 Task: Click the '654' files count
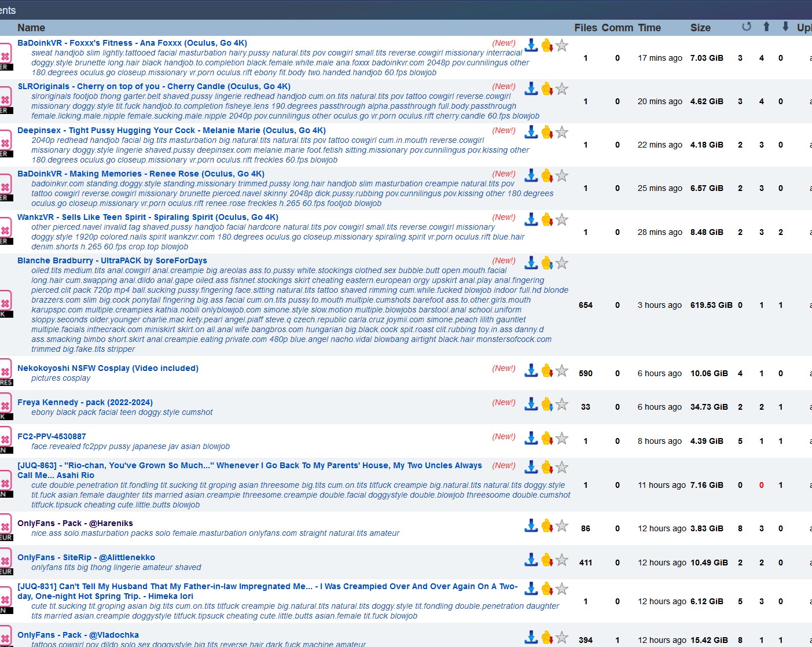click(586, 305)
